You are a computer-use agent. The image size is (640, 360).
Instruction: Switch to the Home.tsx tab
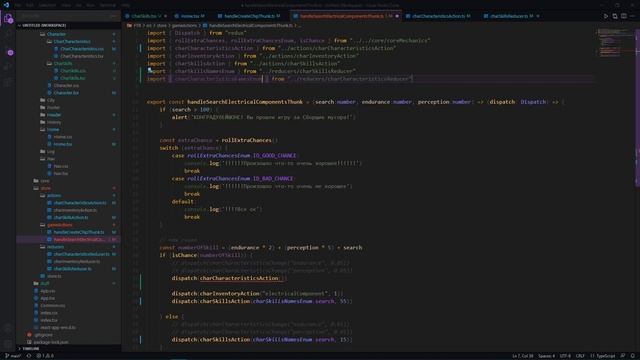(189, 16)
